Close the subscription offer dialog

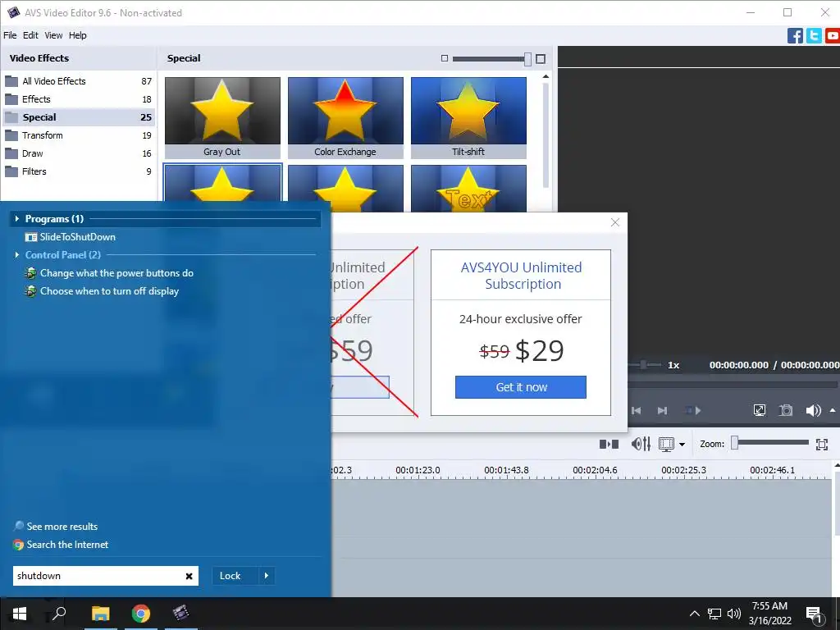(x=615, y=222)
